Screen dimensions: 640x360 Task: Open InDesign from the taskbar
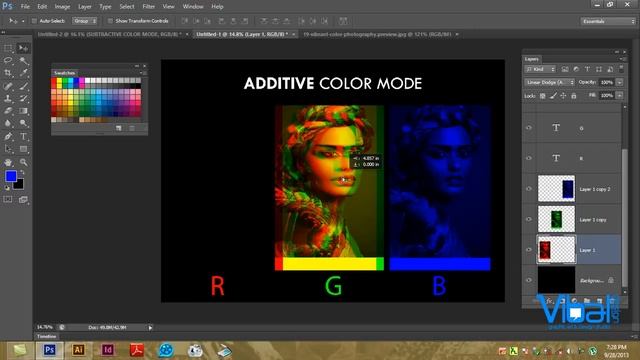point(108,350)
